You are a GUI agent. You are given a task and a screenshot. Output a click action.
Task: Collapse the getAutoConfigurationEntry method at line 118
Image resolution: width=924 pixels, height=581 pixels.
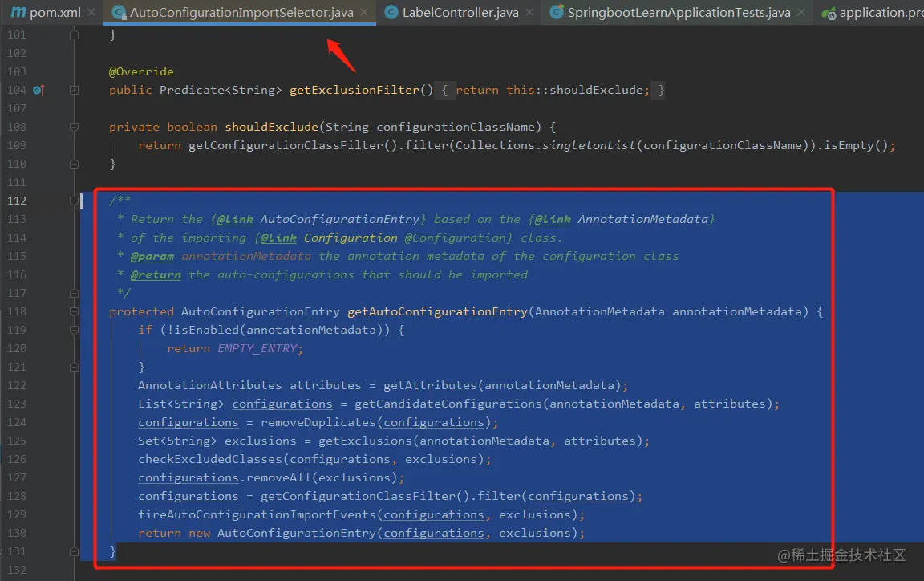(75, 311)
